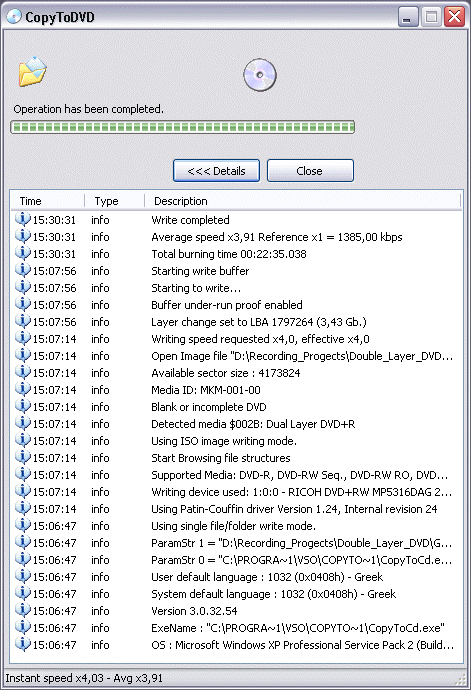Select "Layer change set to LBA 1797264" text

point(258,322)
